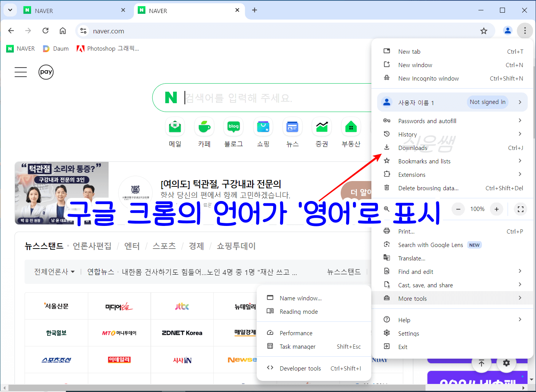This screenshot has height=392, width=536.
Task: Expand the History submenu chevron
Action: click(x=520, y=134)
